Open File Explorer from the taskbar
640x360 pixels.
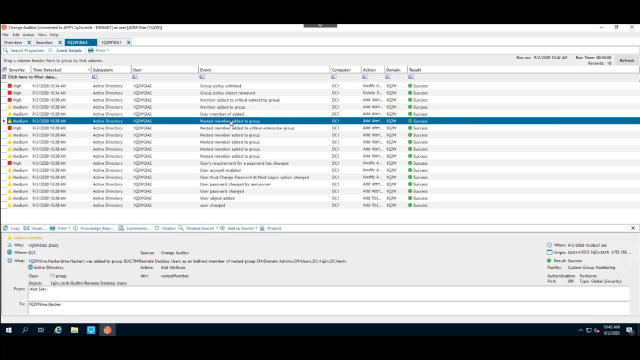pyautogui.click(x=74, y=330)
